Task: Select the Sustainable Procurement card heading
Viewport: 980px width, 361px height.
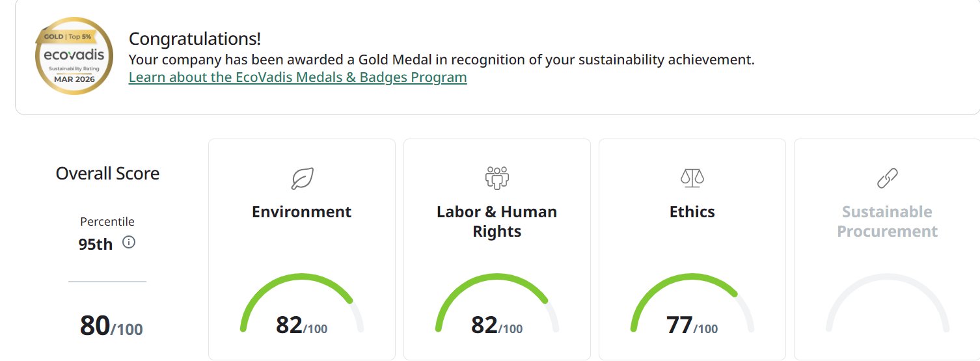Action: [x=887, y=222]
